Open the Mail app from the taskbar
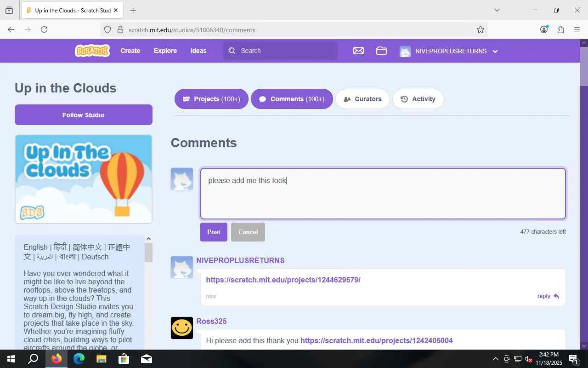This screenshot has width=588, height=368. pyautogui.click(x=147, y=359)
